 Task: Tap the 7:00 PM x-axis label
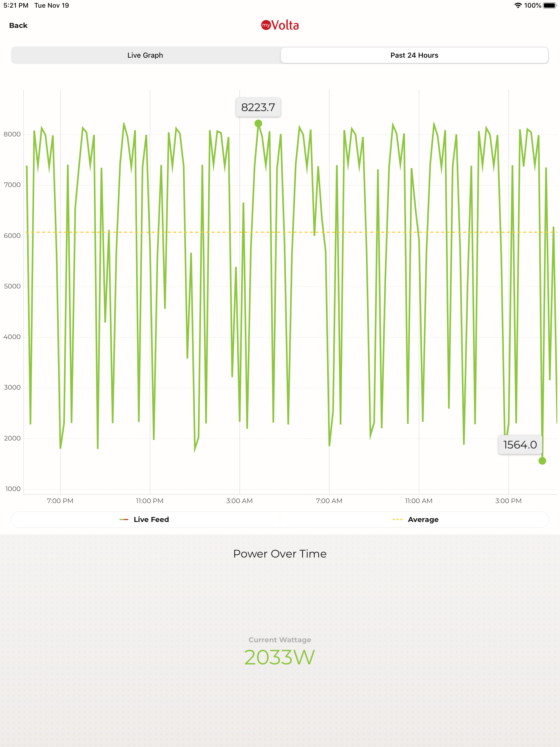(60, 501)
